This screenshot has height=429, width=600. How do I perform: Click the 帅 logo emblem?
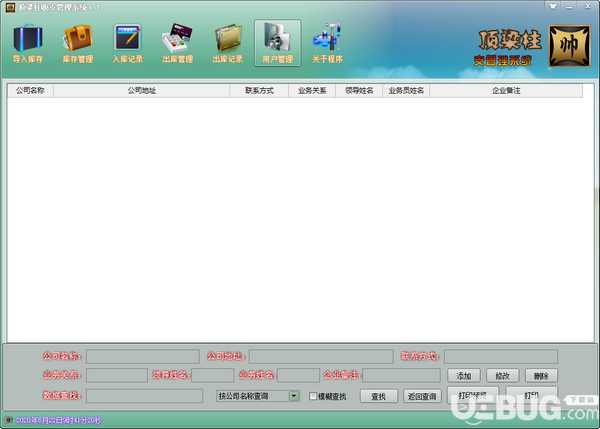(x=569, y=46)
